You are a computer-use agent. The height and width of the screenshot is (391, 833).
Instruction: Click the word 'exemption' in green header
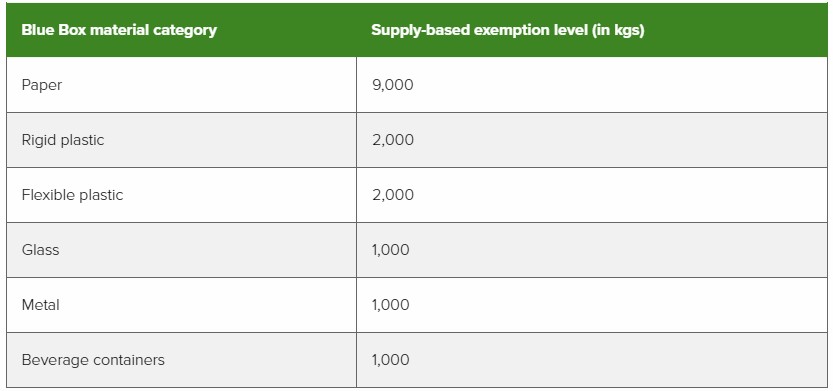click(x=504, y=31)
